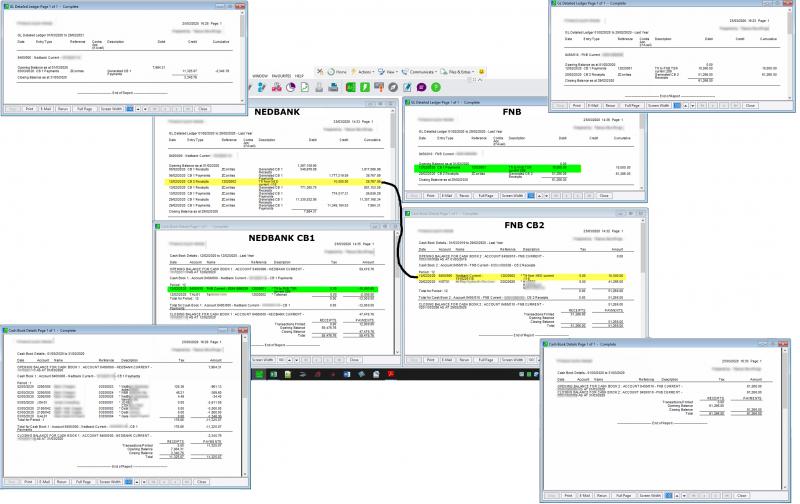This screenshot has width=800, height=504.
Task: Open the WINDOW menu
Action: tap(259, 76)
